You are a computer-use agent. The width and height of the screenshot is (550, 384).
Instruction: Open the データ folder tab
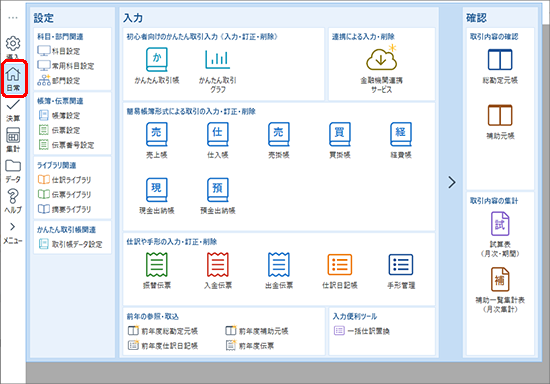13,171
